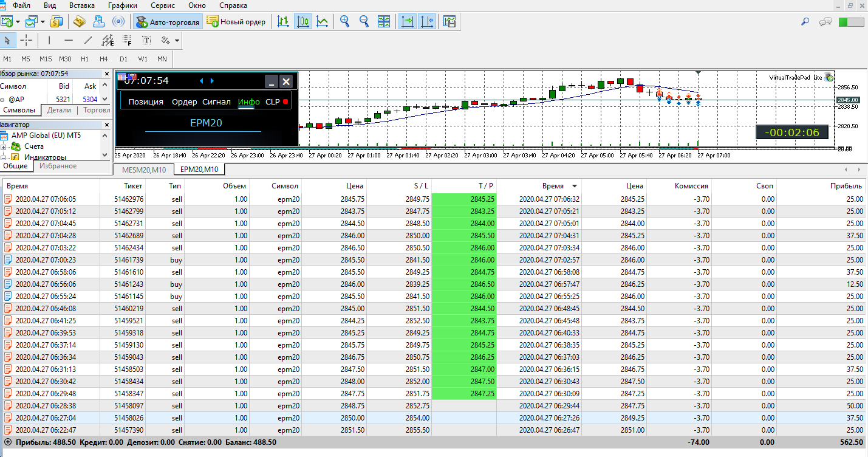This screenshot has width=868, height=457.
Task: Pick the trendline drawing tool
Action: pos(88,41)
